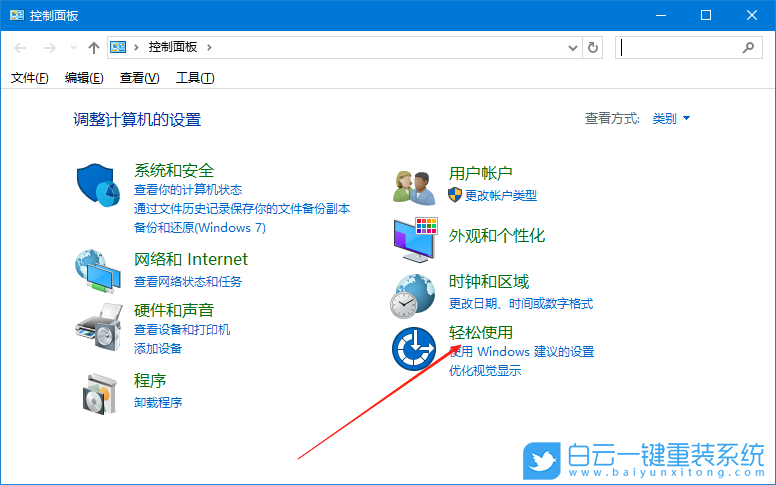
Task: Open the 工具(T) menu
Action: click(x=195, y=78)
